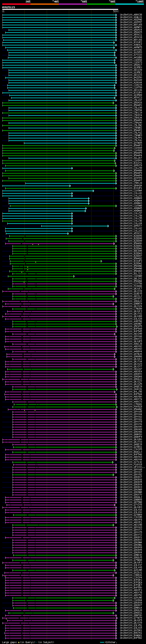This screenshot has height=644, width=146.
Task: Open hit UniRef100_Q1WLX1
Action: 131,17
